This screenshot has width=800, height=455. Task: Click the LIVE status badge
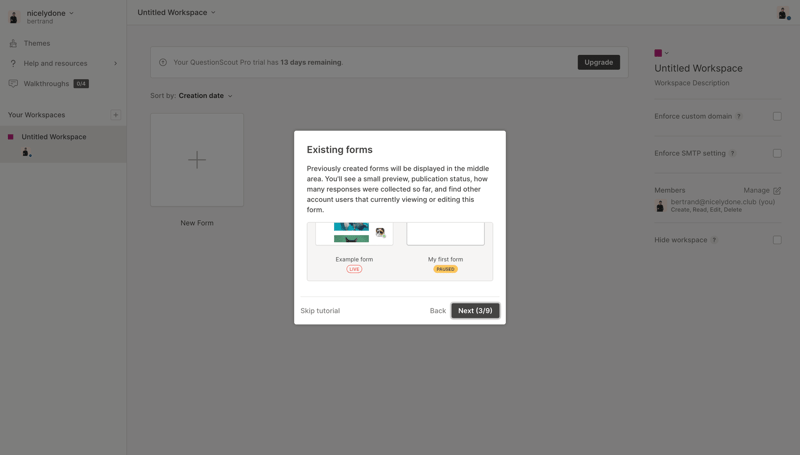[354, 269]
